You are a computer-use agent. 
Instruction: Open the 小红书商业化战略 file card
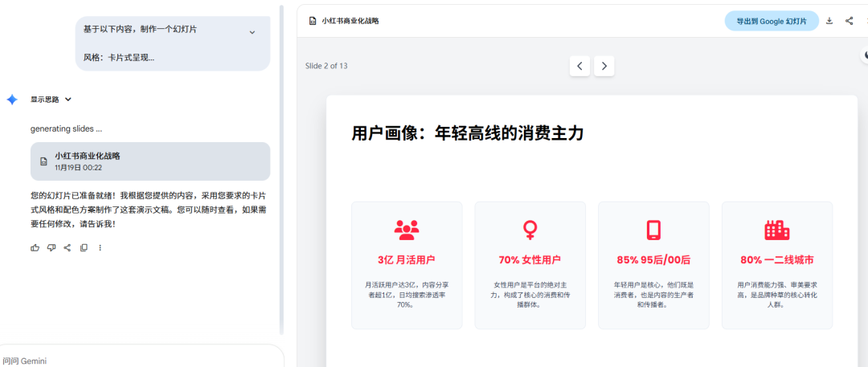pos(150,161)
